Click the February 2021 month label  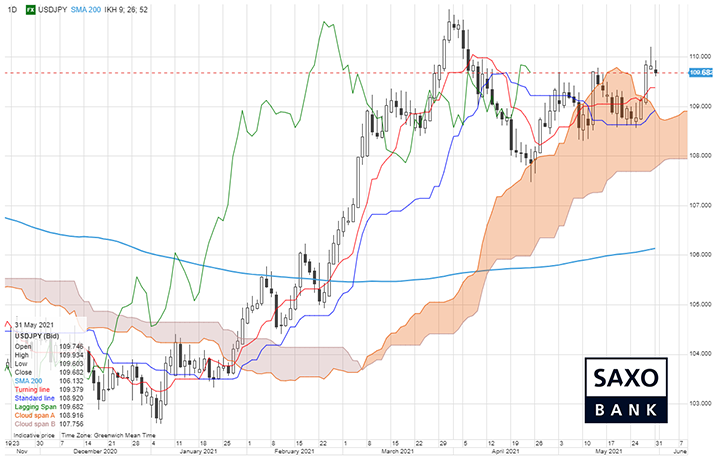[294, 451]
